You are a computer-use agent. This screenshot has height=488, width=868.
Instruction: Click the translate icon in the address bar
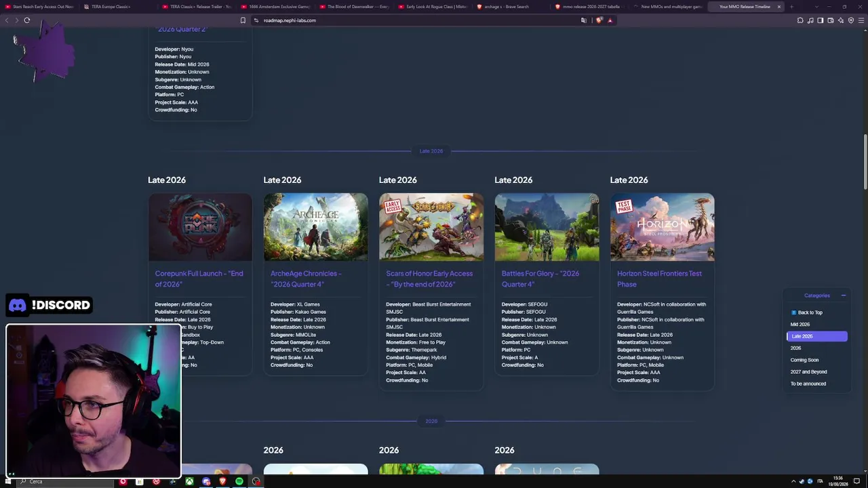point(584,20)
